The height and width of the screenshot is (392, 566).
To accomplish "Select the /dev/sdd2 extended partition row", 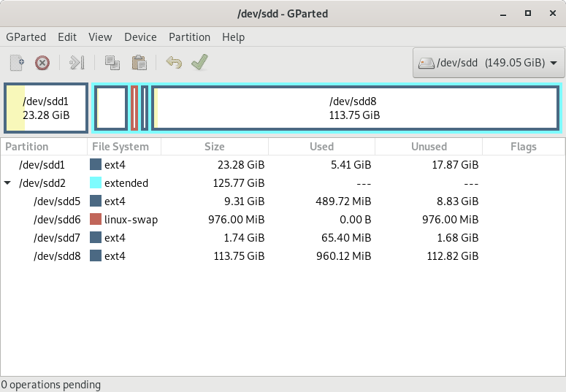I will 283,183.
